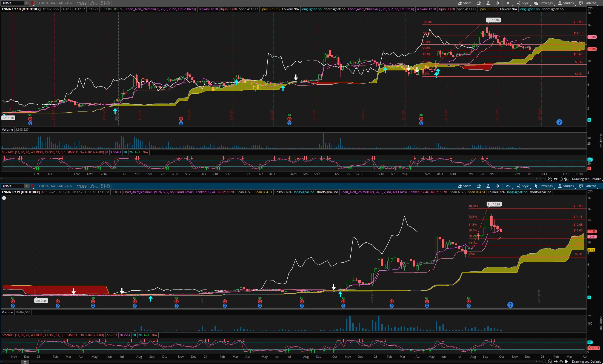Toggle log scale icon on daily chart axis
The image size is (603, 364).
[590, 9]
